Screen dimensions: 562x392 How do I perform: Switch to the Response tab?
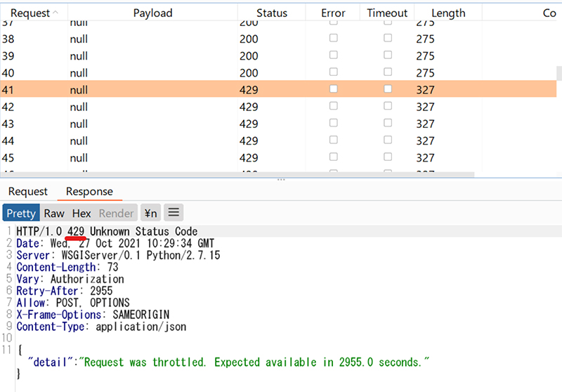(90, 191)
